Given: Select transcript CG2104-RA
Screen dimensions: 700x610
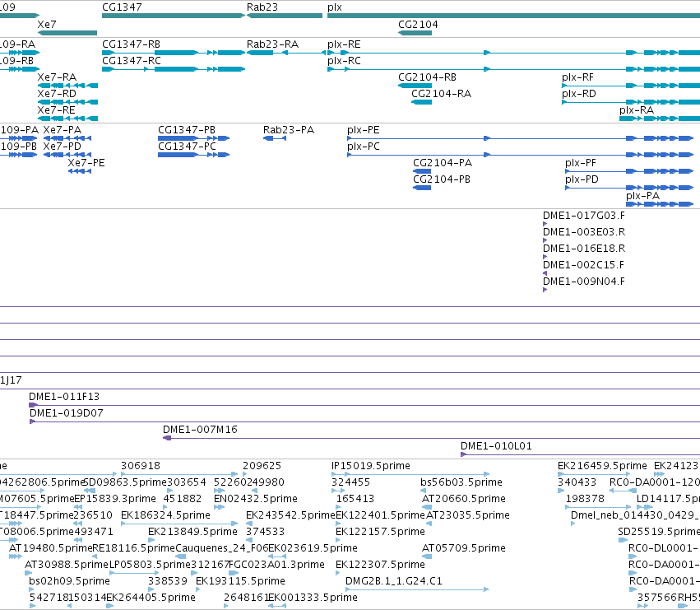Looking at the screenshot, I should tap(421, 102).
